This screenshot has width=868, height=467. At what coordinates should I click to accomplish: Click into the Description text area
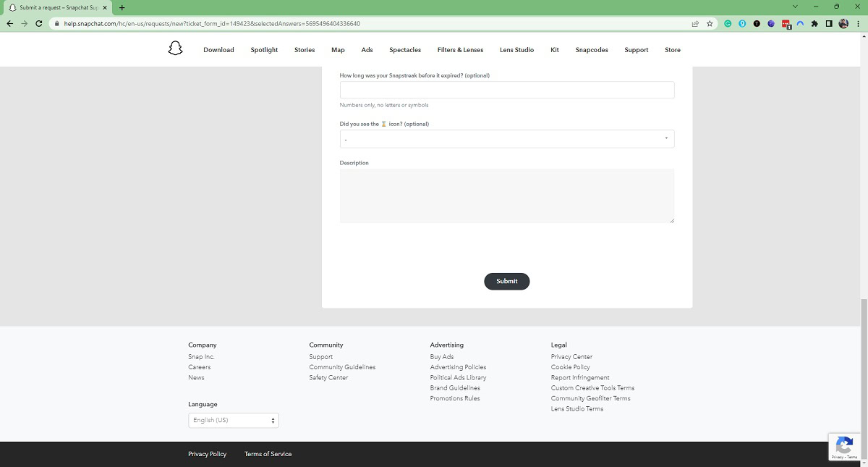506,195
